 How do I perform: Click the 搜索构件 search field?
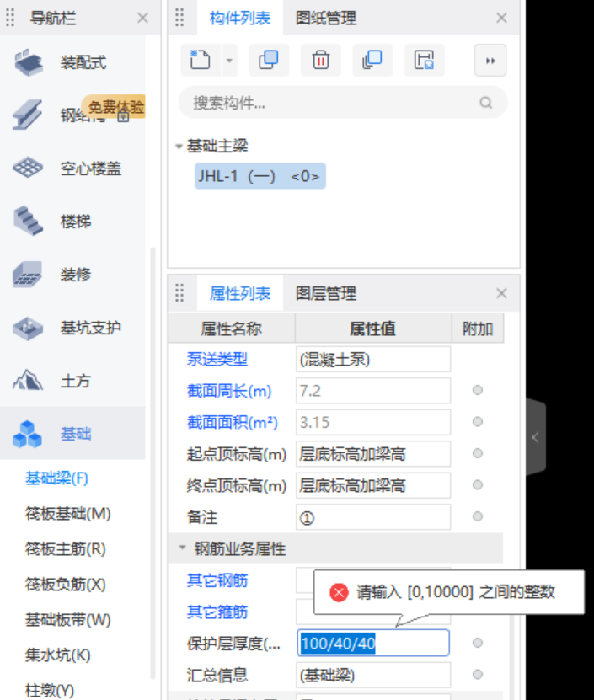click(343, 103)
